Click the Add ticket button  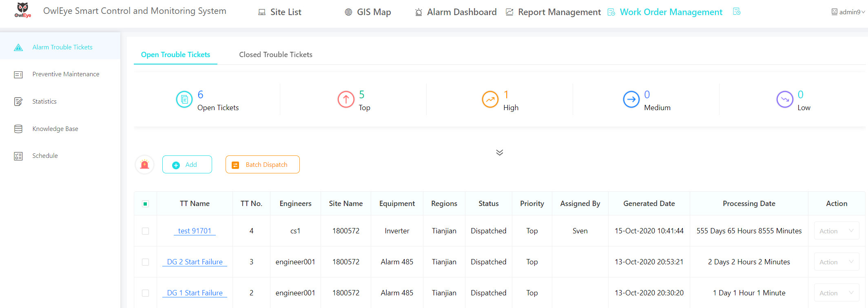click(187, 165)
